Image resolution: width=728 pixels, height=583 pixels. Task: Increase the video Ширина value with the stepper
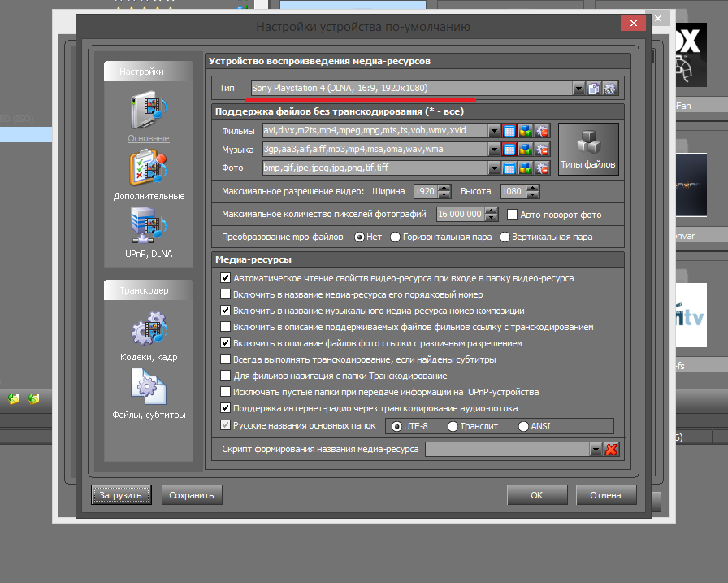tap(444, 188)
